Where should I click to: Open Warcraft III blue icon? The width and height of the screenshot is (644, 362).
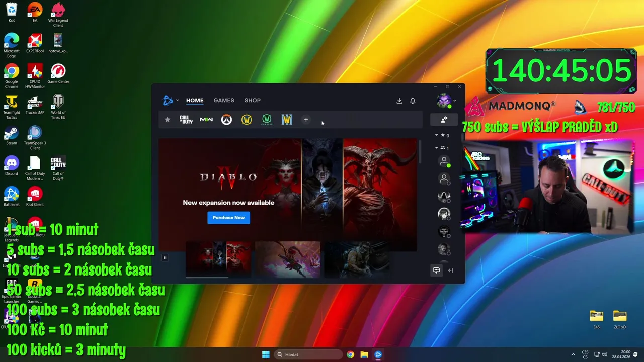tap(287, 120)
